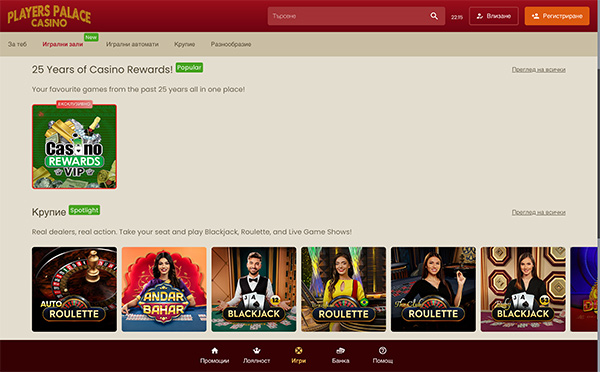Click the clock time display
The width and height of the screenshot is (600, 372).
pyautogui.click(x=457, y=17)
